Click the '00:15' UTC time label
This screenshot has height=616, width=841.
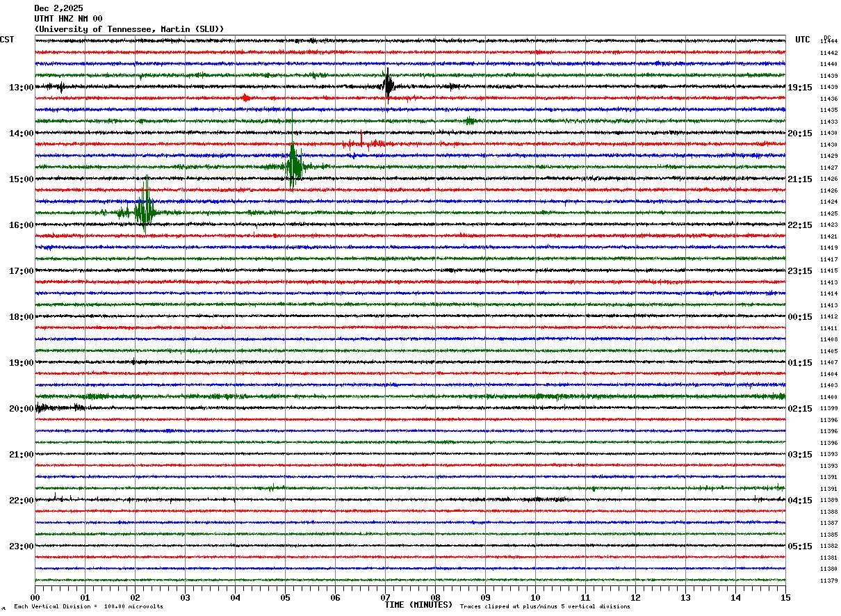pos(800,316)
